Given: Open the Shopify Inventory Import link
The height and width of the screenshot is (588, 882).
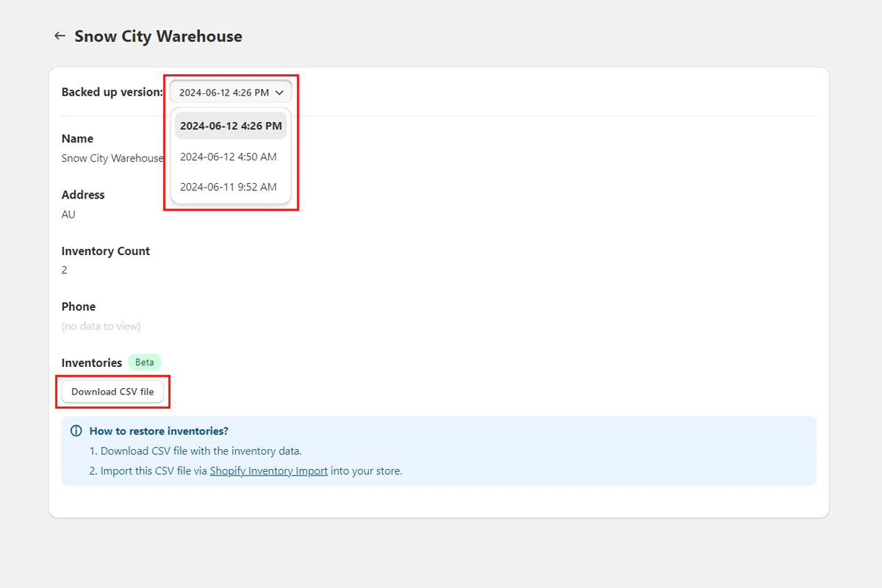Looking at the screenshot, I should pyautogui.click(x=268, y=470).
